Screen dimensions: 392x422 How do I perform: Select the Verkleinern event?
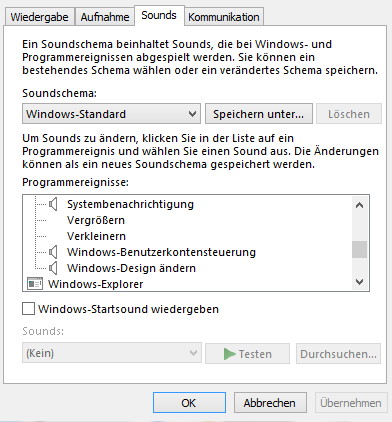pyautogui.click(x=96, y=236)
